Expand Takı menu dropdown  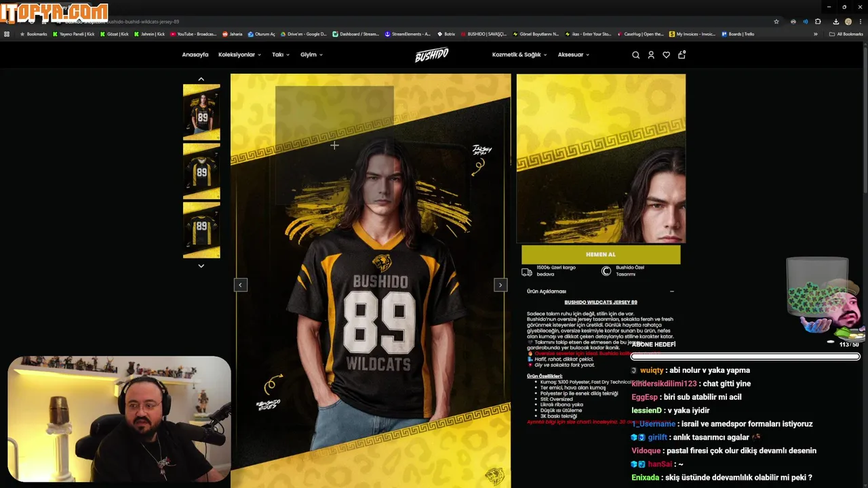(x=281, y=55)
